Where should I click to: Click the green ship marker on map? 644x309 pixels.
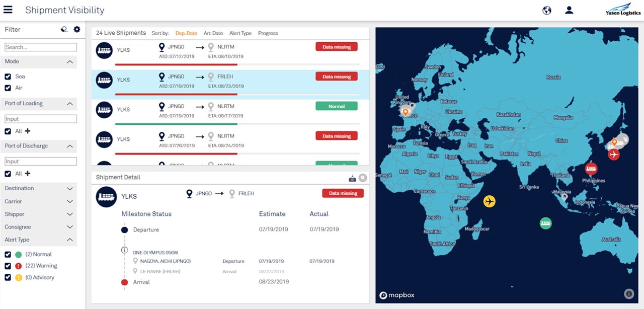point(545,223)
